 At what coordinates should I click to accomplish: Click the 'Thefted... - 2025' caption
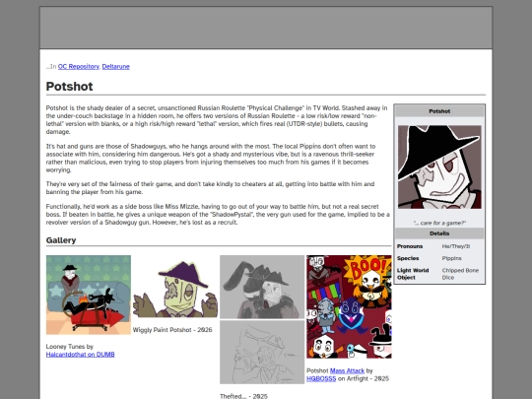pyautogui.click(x=243, y=396)
